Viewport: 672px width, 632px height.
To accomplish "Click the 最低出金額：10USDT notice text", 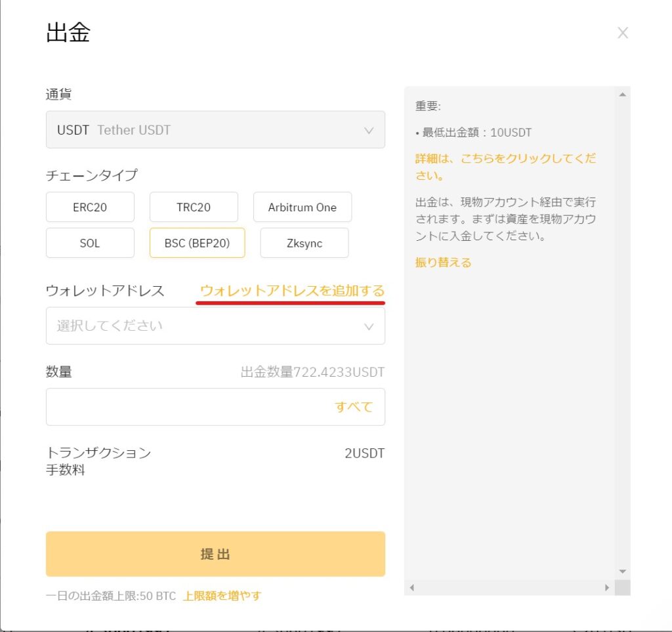I will point(474,133).
